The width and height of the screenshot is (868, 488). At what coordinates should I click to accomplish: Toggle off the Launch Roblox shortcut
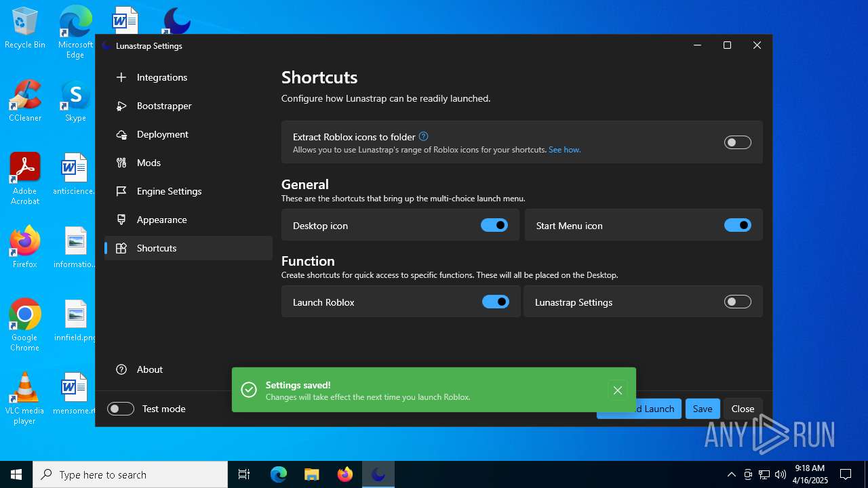(x=496, y=302)
